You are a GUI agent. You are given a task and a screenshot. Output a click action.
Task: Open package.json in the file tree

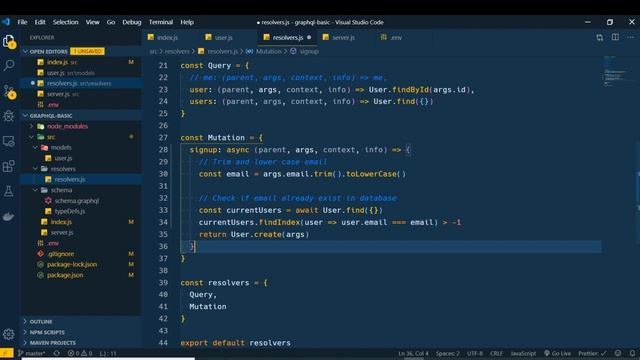pyautogui.click(x=65, y=275)
